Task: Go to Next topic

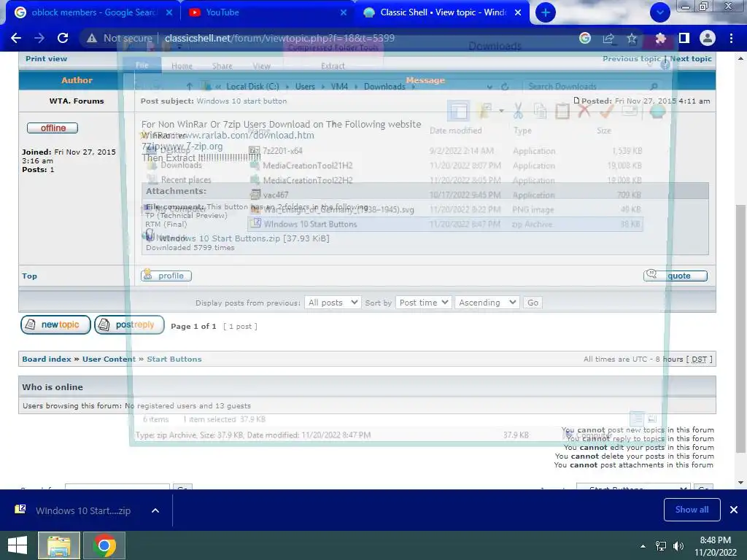Action: click(691, 58)
